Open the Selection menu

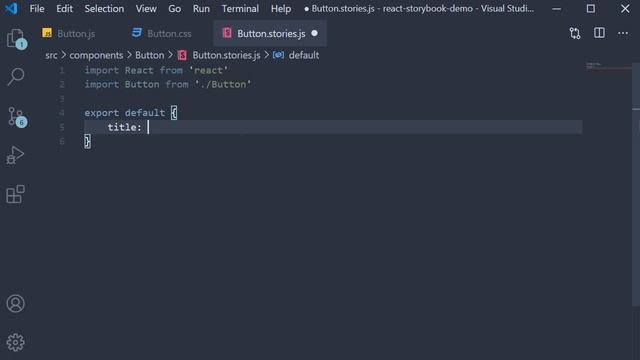[x=104, y=9]
